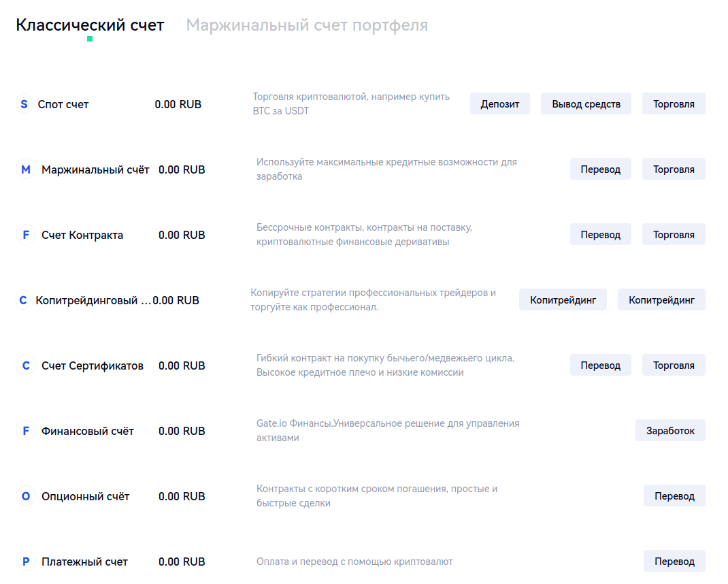
Task: Click the left Копитрейдинг button
Action: (x=563, y=300)
